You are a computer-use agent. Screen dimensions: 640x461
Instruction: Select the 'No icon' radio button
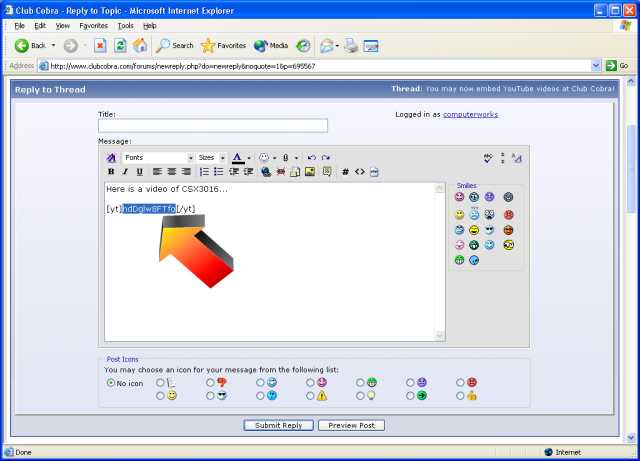point(111,383)
